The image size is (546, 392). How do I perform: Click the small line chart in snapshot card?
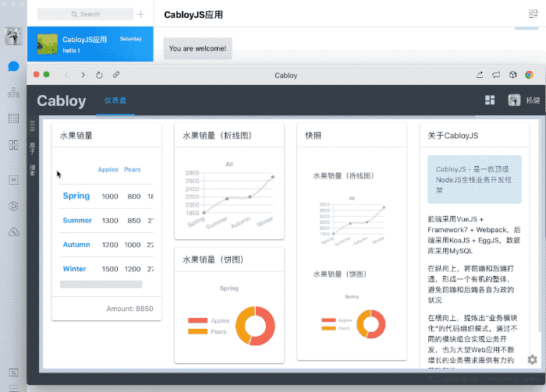pos(352,221)
